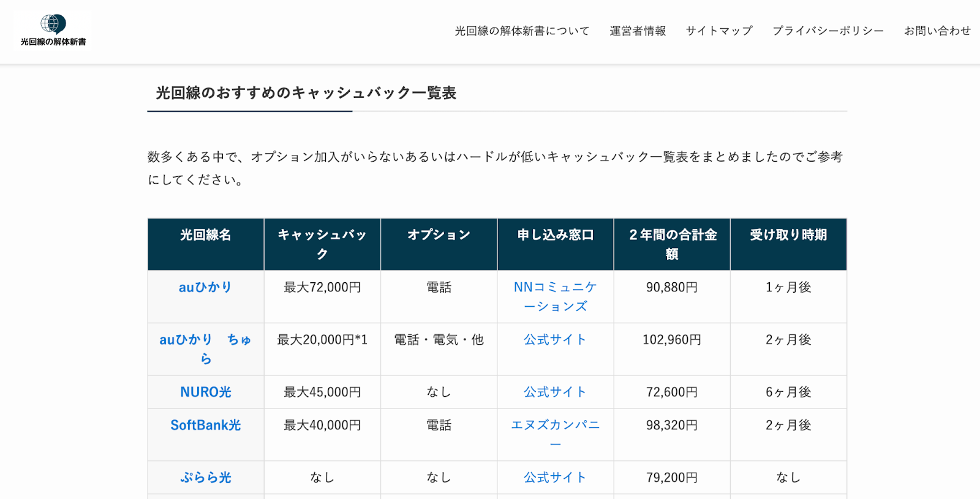Viewport: 980px width, 499px height.
Task: Open the auひかり ちゅら link
Action: (x=205, y=349)
